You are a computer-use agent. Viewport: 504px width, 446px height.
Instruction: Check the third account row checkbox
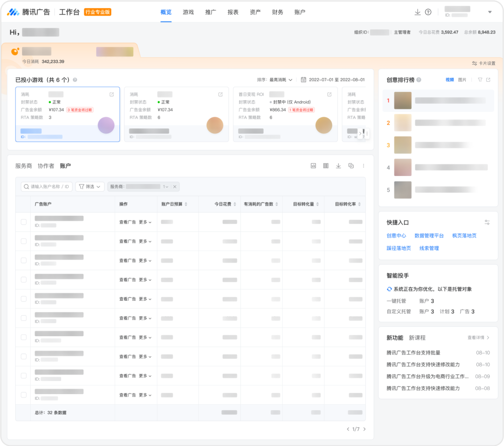tap(24, 261)
